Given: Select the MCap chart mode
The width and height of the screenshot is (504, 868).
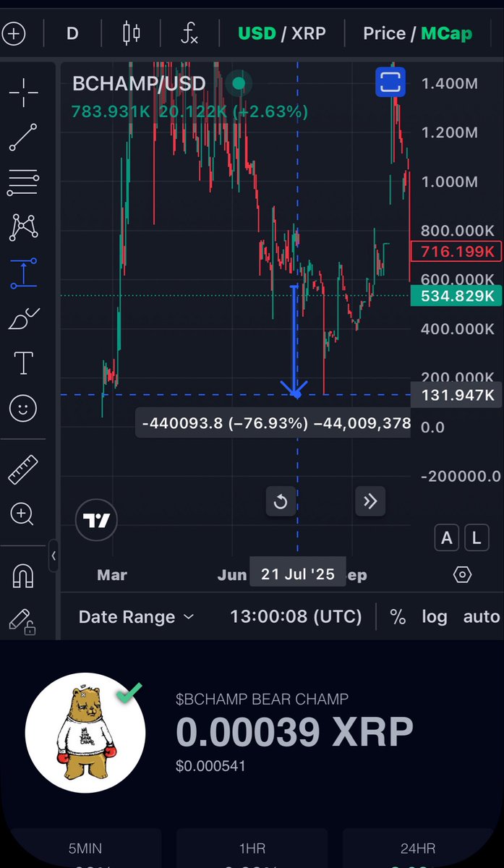Looking at the screenshot, I should pyautogui.click(x=447, y=33).
